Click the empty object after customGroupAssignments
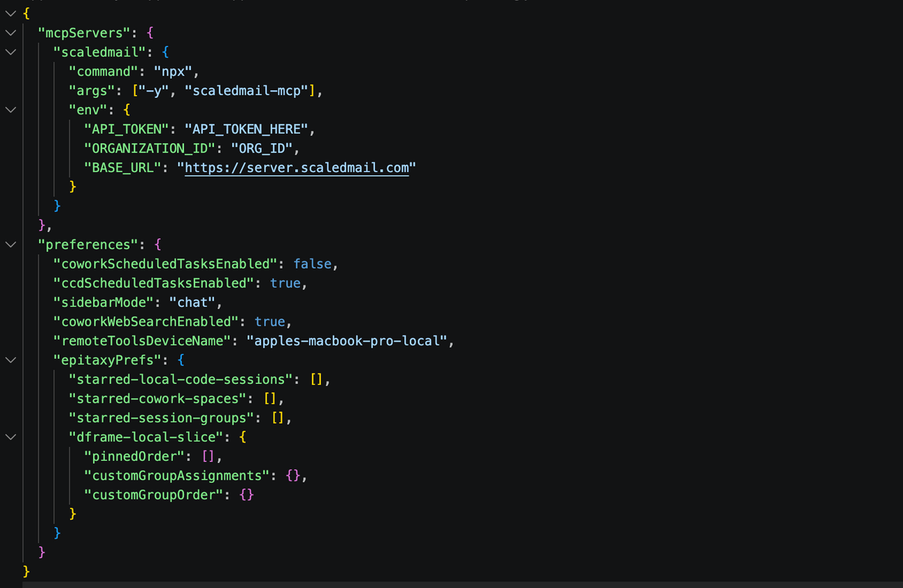Image resolution: width=903 pixels, height=588 pixels. tap(292, 476)
